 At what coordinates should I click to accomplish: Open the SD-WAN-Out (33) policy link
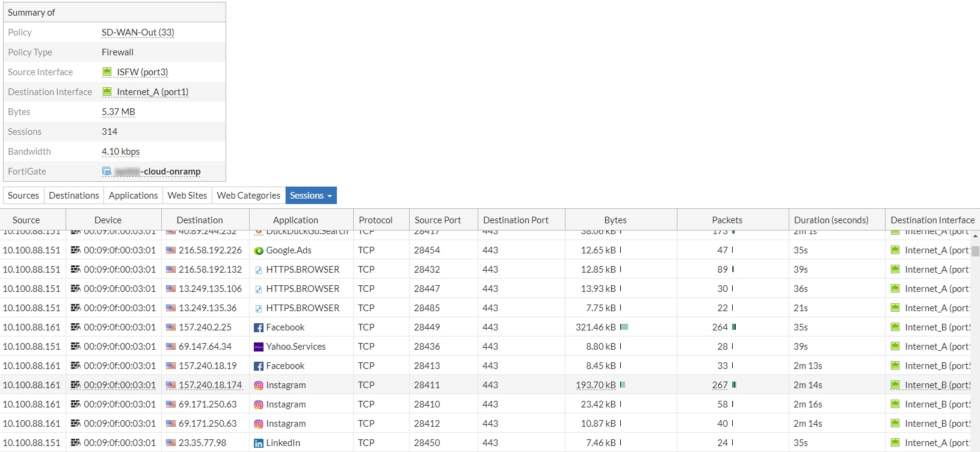pos(138,33)
